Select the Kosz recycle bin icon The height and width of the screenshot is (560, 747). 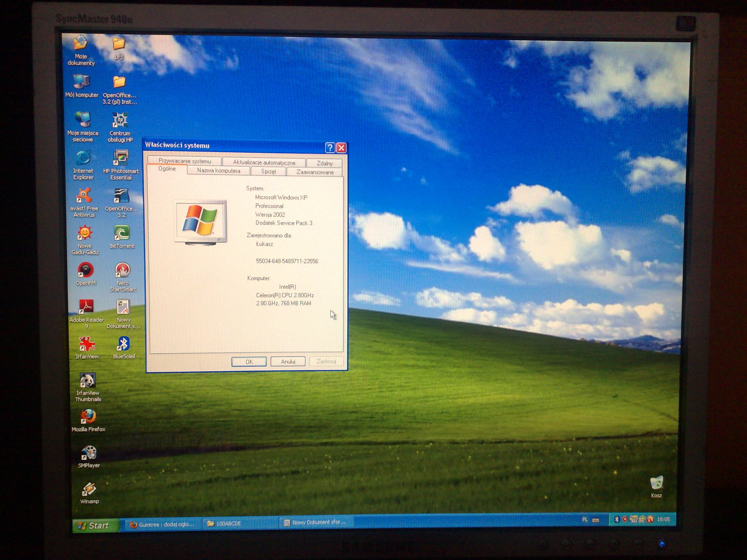(656, 487)
